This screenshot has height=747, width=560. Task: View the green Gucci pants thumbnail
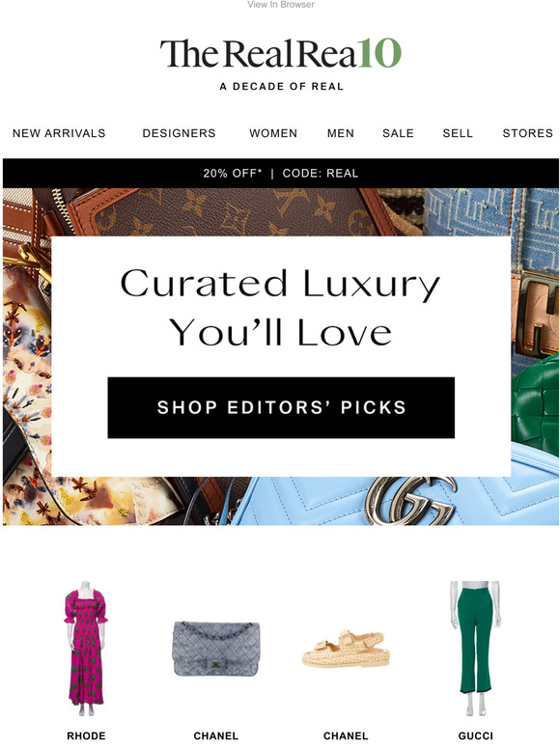475,648
